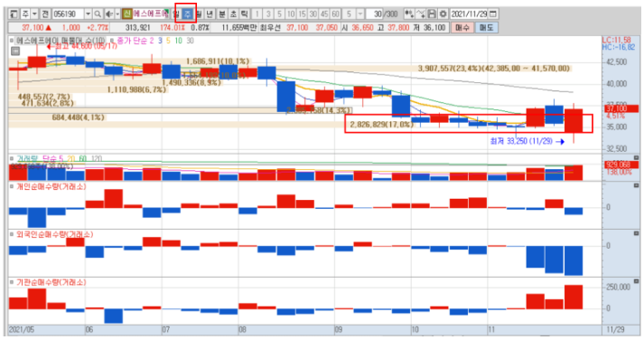Click the small grid icon at chart top-left
Viewport: 644px width, 340px height.
tap(15, 51)
